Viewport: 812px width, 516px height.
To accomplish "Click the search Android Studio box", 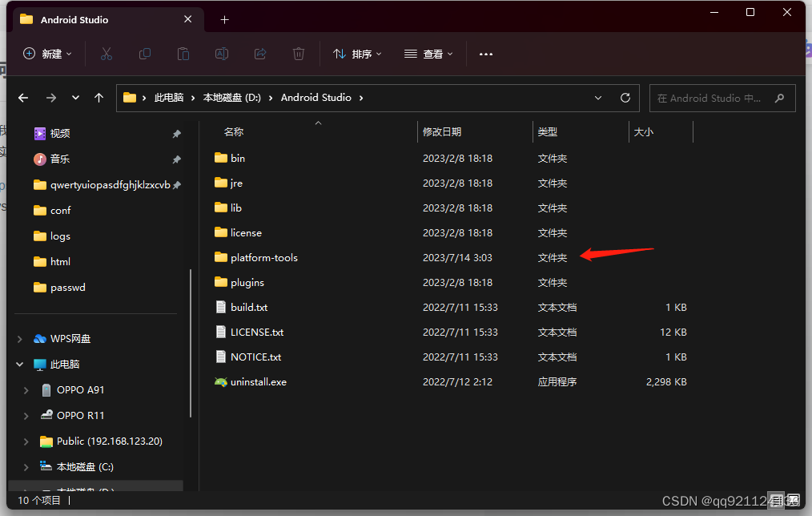I will [x=722, y=98].
